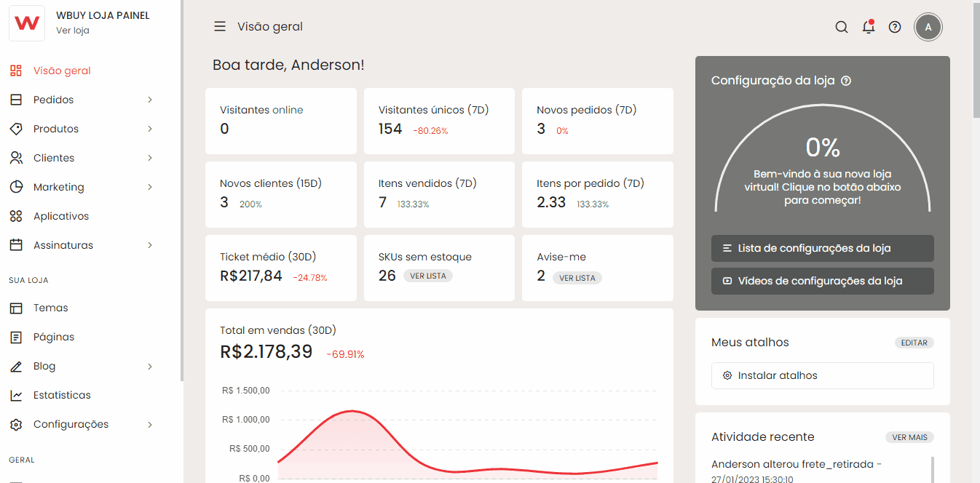The image size is (980, 483).
Task: Expand the Configurações submenu chevron
Action: point(150,424)
